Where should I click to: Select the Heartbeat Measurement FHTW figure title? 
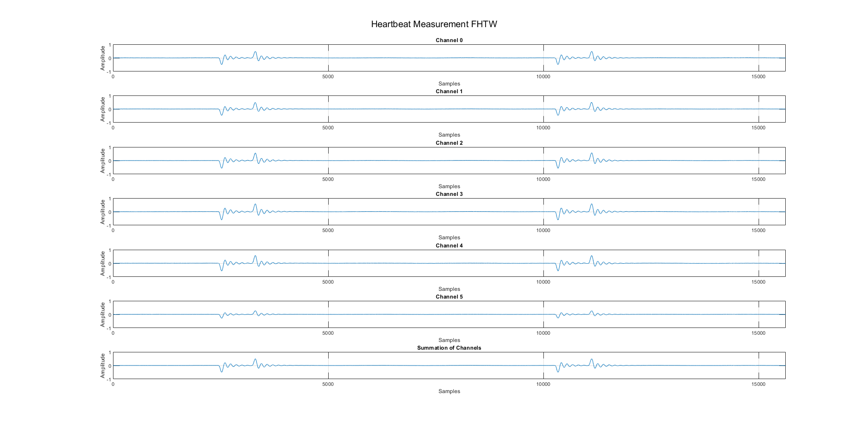tap(434, 24)
